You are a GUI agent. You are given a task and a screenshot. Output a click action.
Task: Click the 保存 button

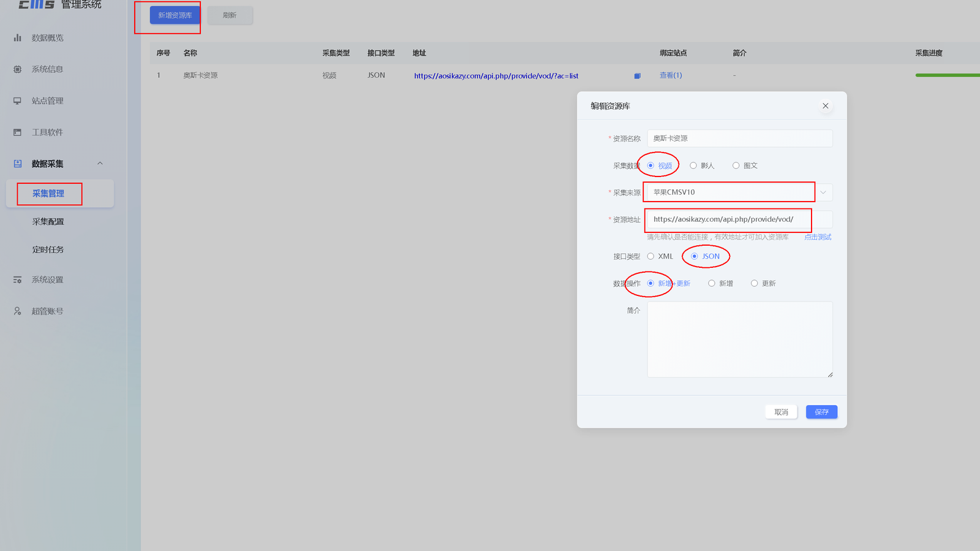[x=821, y=412]
